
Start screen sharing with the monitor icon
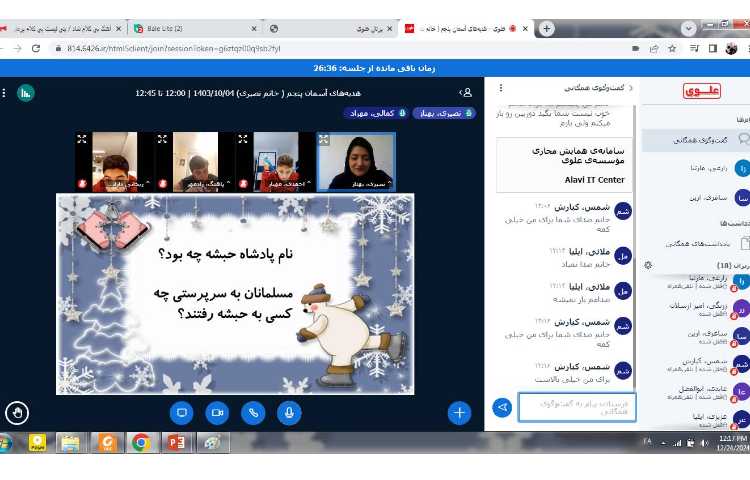coord(182,412)
